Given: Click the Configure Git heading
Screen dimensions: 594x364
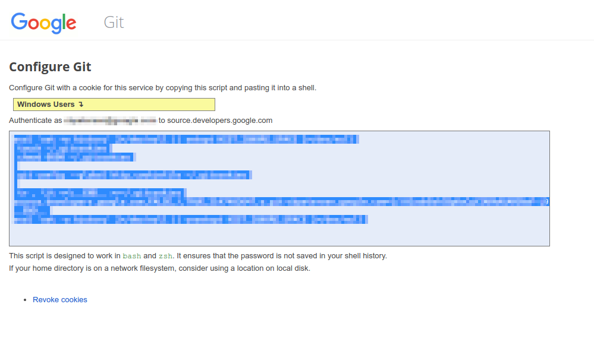Looking at the screenshot, I should pos(50,67).
